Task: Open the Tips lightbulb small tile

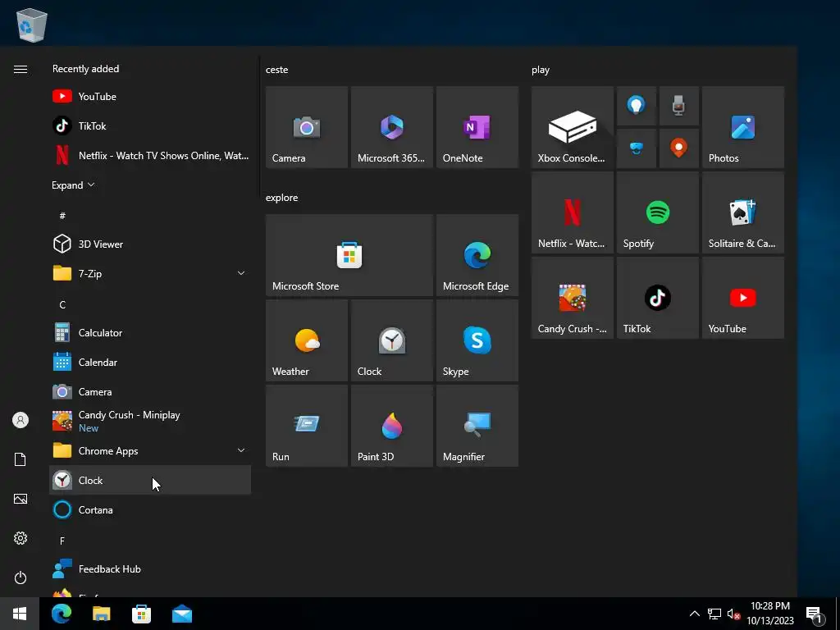Action: click(x=637, y=106)
